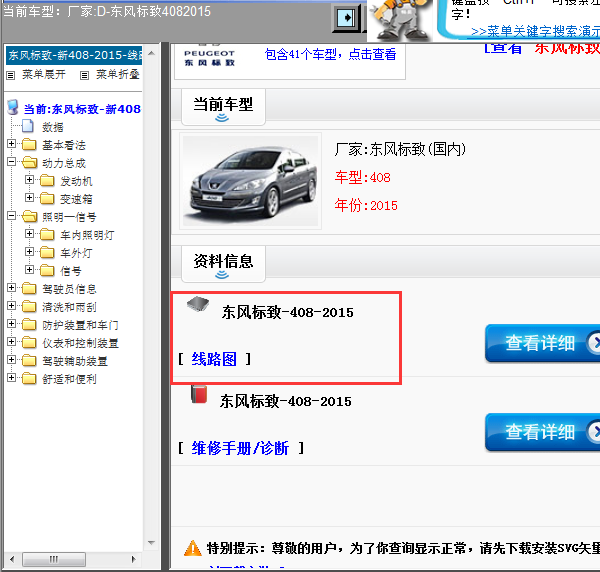Click the tree panel scroll-down arrow
The height and width of the screenshot is (572, 600).
[x=152, y=543]
